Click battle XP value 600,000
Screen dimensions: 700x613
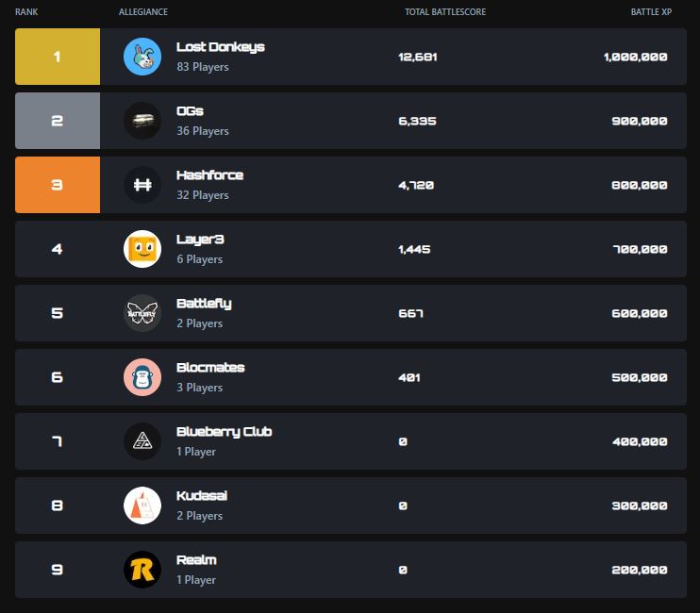pyautogui.click(x=640, y=314)
